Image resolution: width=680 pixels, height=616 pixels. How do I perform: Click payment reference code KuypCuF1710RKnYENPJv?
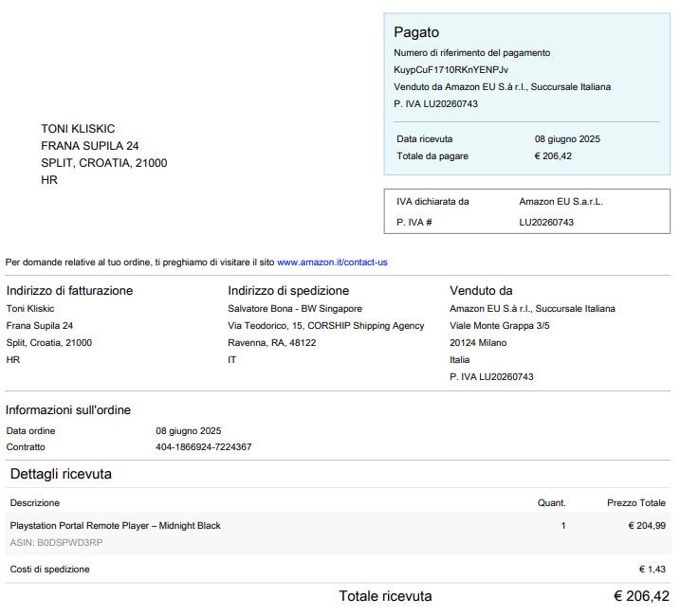(x=450, y=69)
